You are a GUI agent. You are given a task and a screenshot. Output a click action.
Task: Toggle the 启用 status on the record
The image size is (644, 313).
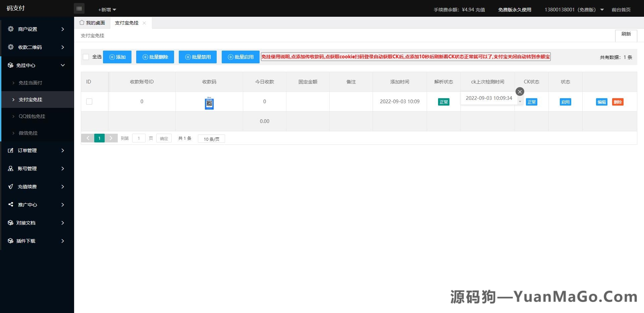coord(565,102)
